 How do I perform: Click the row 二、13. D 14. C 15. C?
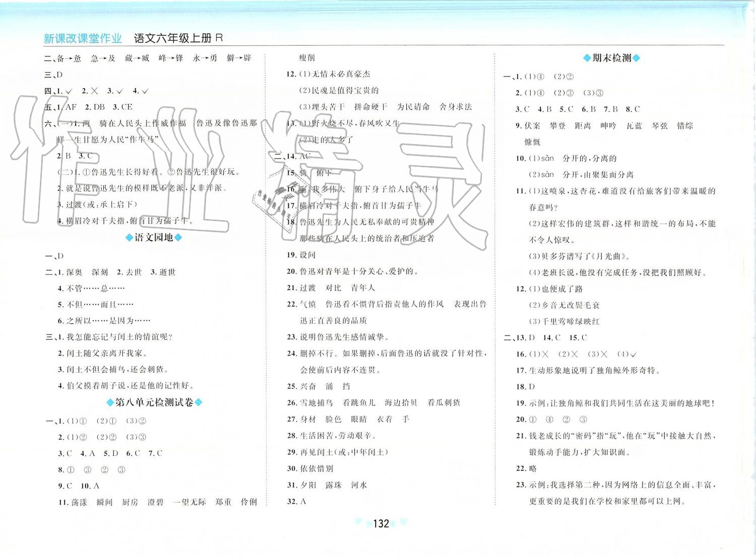point(545,338)
